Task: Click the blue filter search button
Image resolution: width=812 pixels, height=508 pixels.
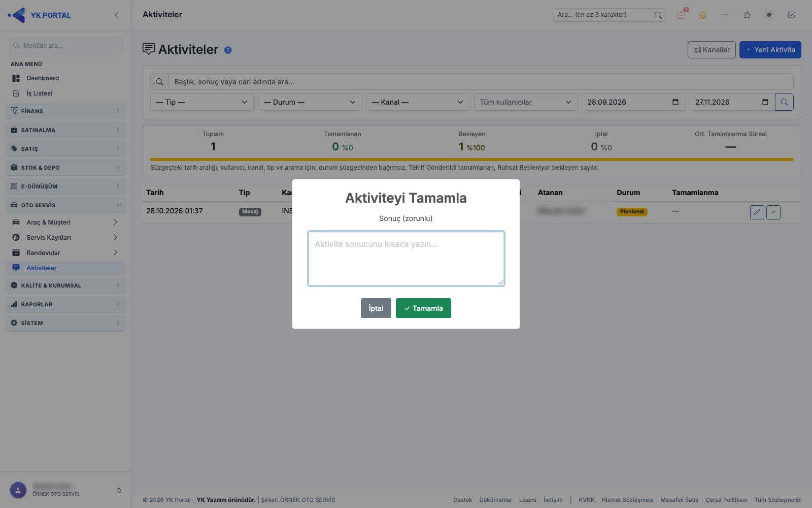Action: click(784, 102)
